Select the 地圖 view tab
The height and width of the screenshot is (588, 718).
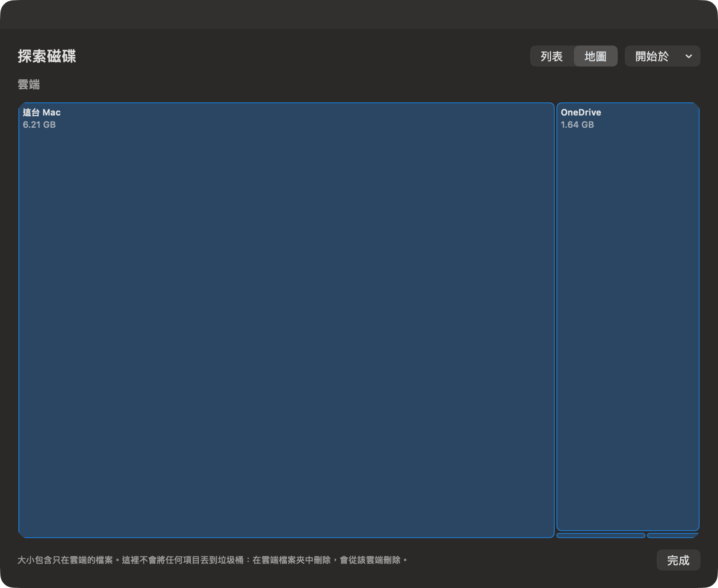tap(595, 56)
